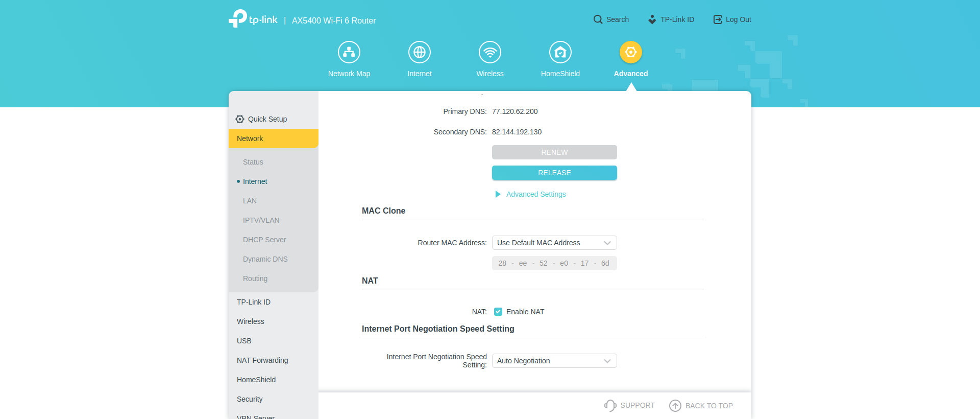
Task: Open the Wireless Wi-Fi icon
Action: (x=490, y=52)
